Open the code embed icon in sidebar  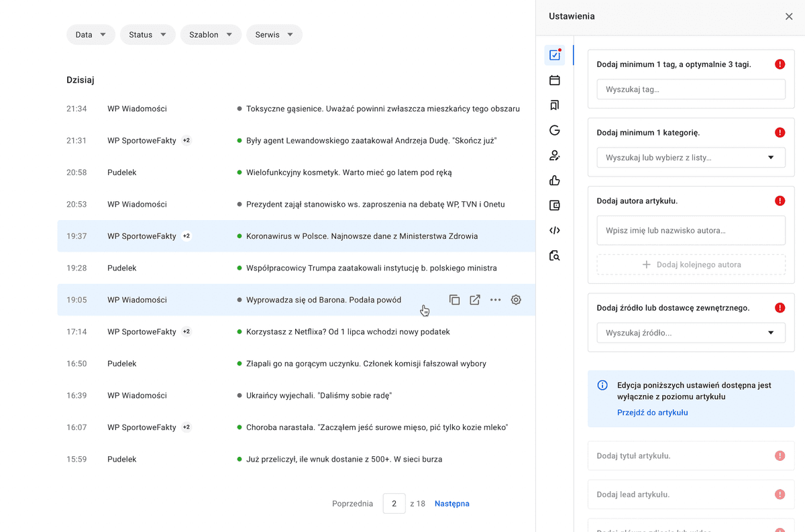coord(555,230)
